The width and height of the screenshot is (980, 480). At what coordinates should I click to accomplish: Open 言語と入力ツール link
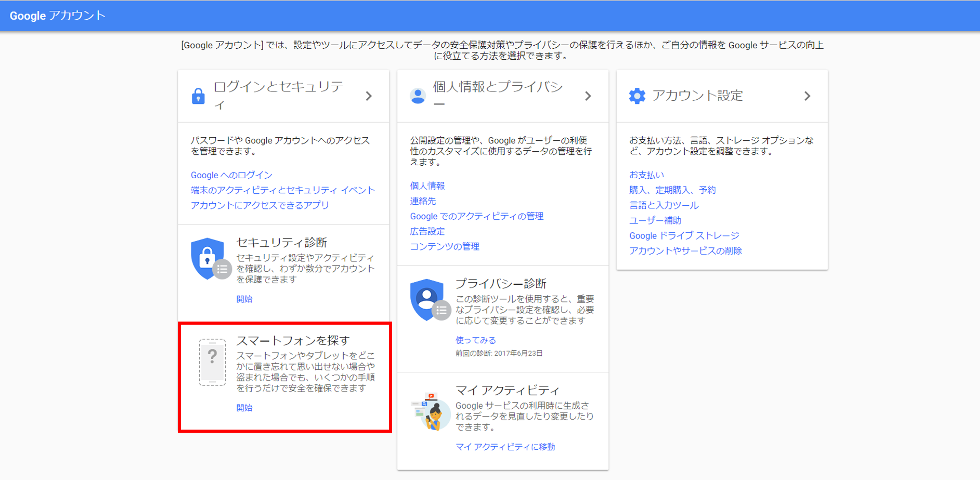(x=664, y=205)
